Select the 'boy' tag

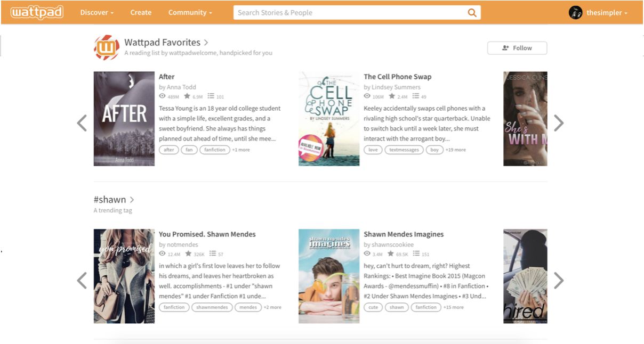coord(434,150)
